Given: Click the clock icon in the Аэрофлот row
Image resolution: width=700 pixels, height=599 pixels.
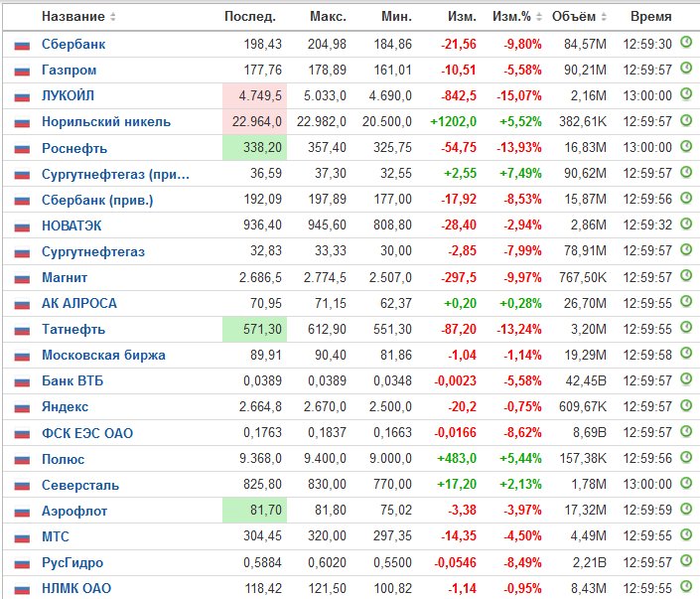Looking at the screenshot, I should (x=686, y=509).
